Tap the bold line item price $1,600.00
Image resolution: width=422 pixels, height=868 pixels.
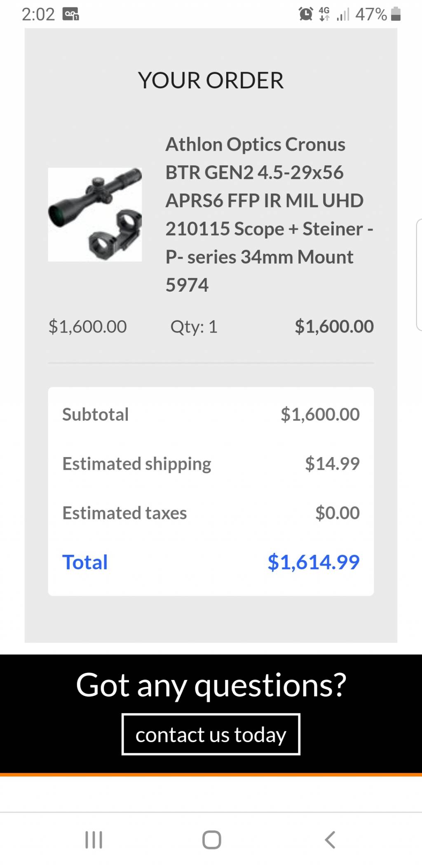334,326
